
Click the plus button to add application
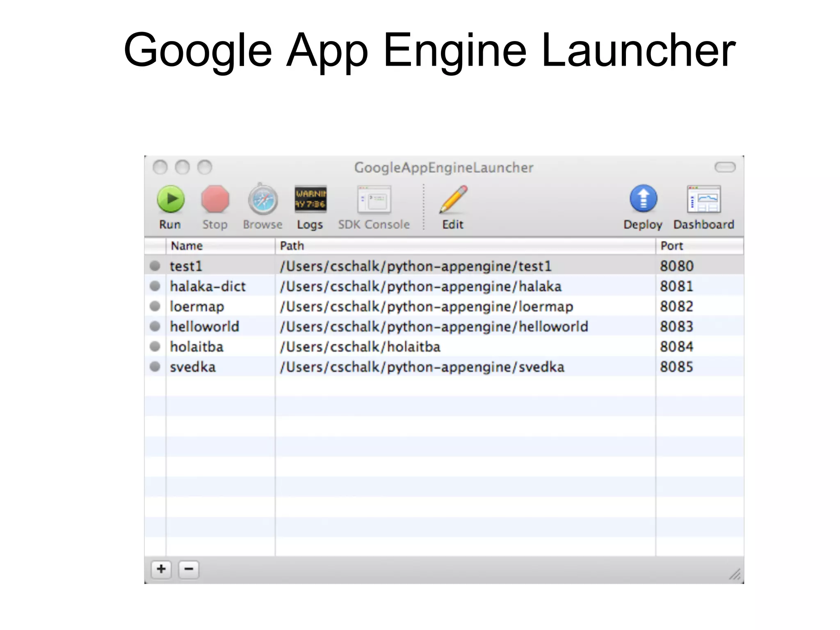161,569
